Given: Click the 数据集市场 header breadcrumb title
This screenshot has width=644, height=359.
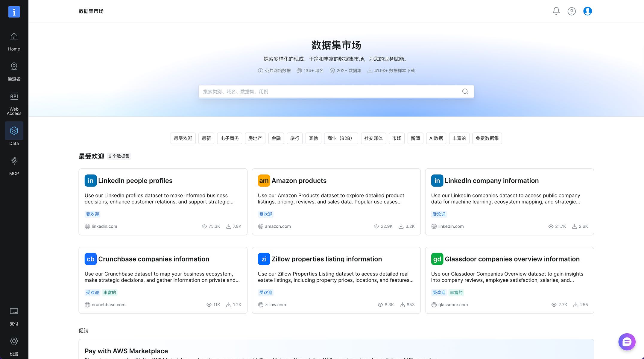Looking at the screenshot, I should pos(91,11).
